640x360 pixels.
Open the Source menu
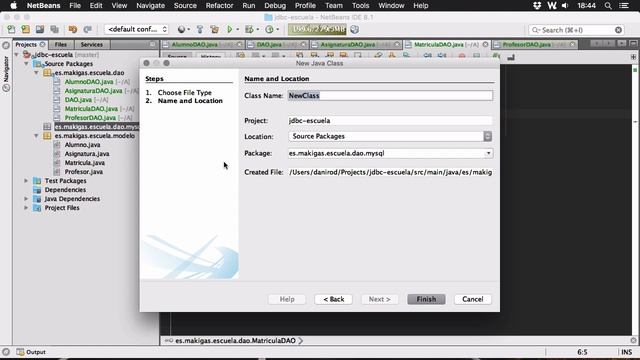click(x=185, y=6)
